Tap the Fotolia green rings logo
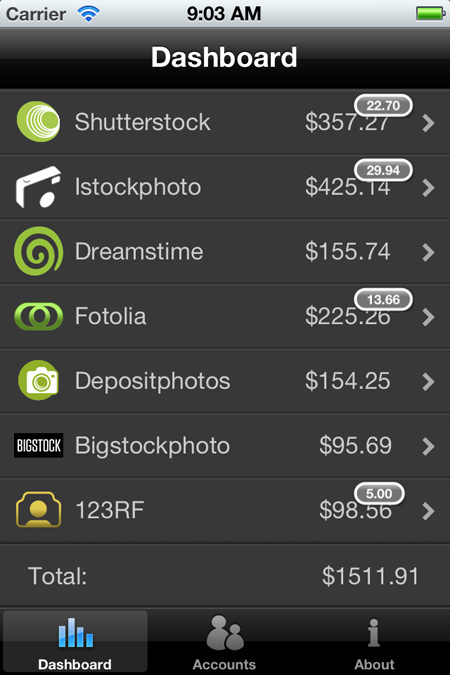This screenshot has height=675, width=450. [38, 316]
